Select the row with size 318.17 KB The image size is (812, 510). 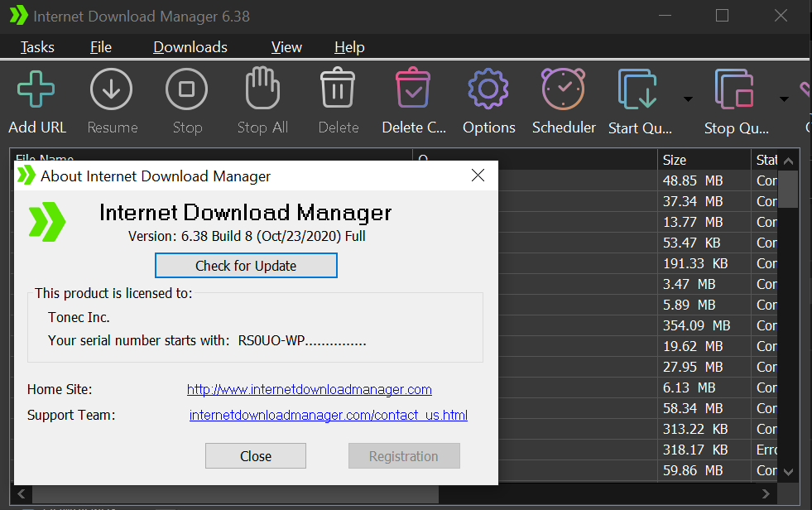[x=637, y=450]
